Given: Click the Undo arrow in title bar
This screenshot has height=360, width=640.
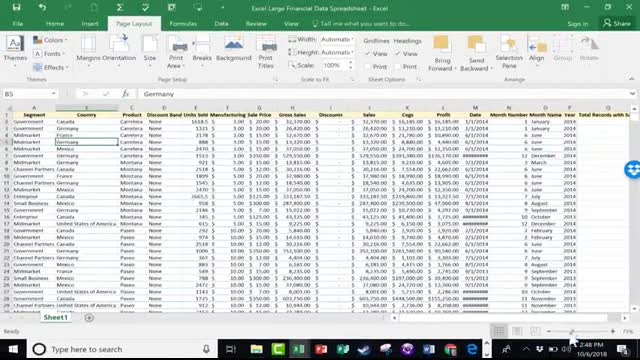Looking at the screenshot, I should pos(42,7).
